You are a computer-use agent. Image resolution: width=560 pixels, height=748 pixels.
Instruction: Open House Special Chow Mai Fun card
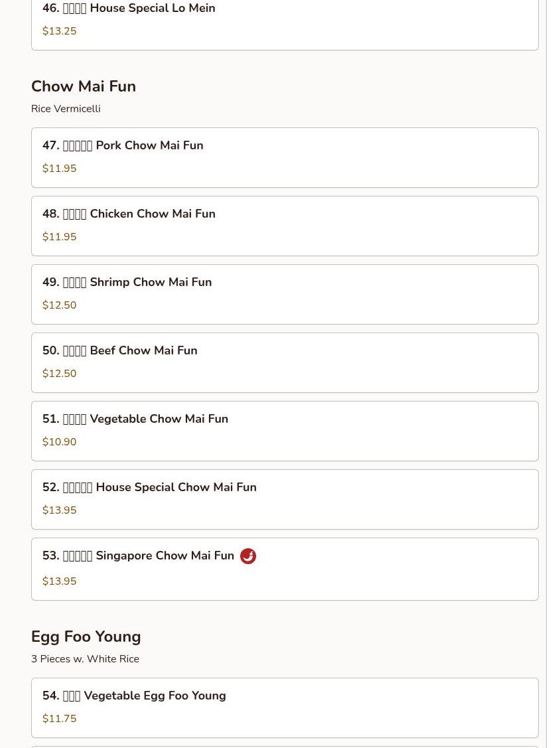click(285, 500)
